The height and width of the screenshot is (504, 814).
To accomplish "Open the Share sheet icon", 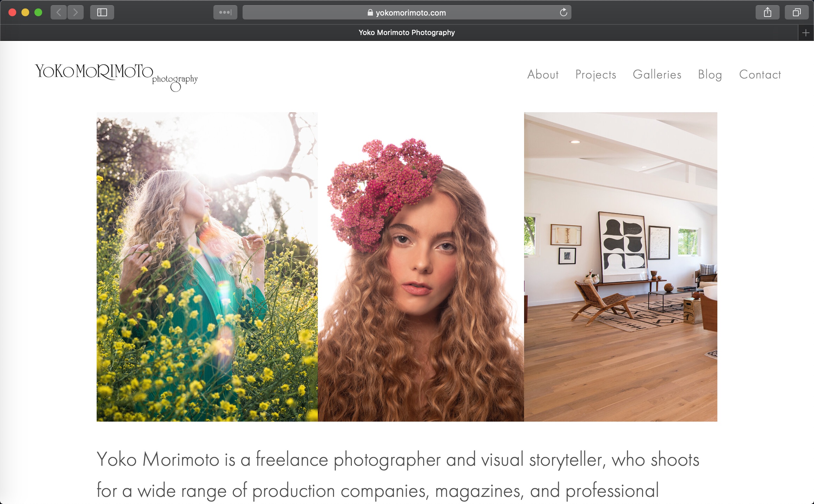I will pos(767,13).
